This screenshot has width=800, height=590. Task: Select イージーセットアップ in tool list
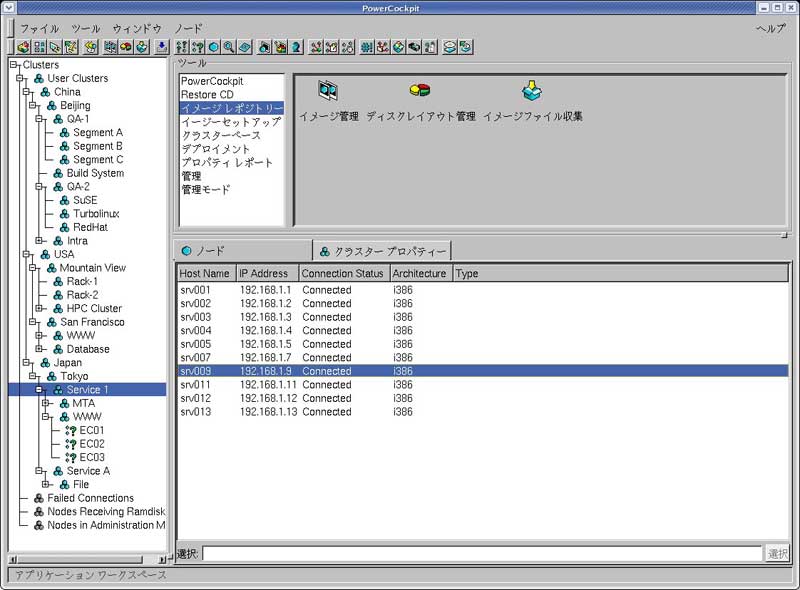pyautogui.click(x=231, y=122)
